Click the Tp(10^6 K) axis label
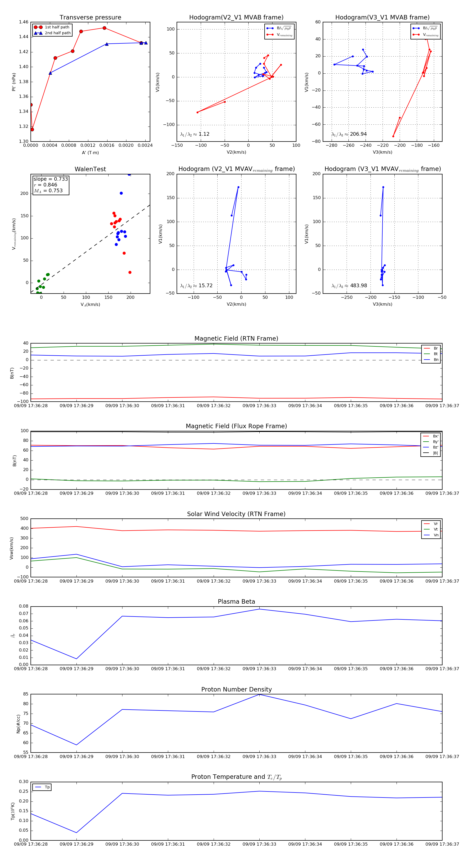The image size is (473, 868). point(13,811)
